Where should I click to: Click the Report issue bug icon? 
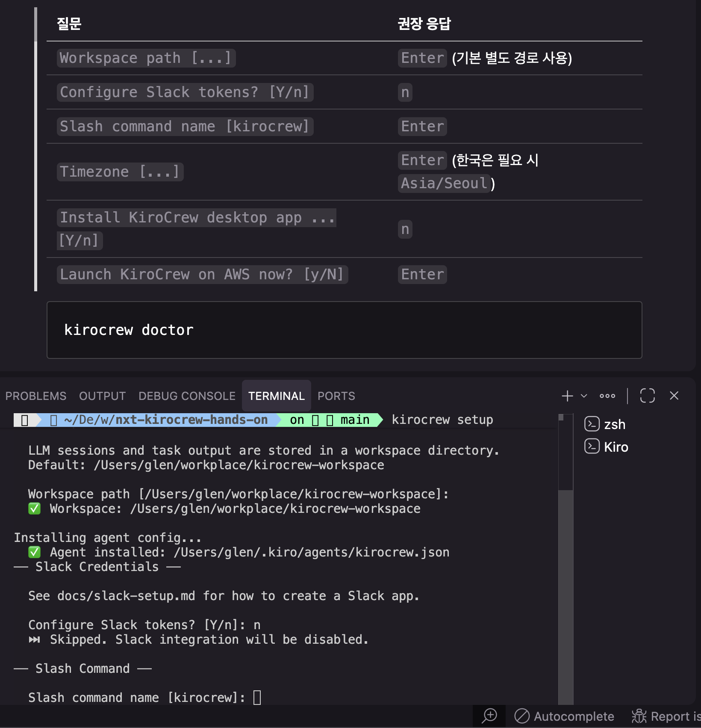tap(639, 716)
